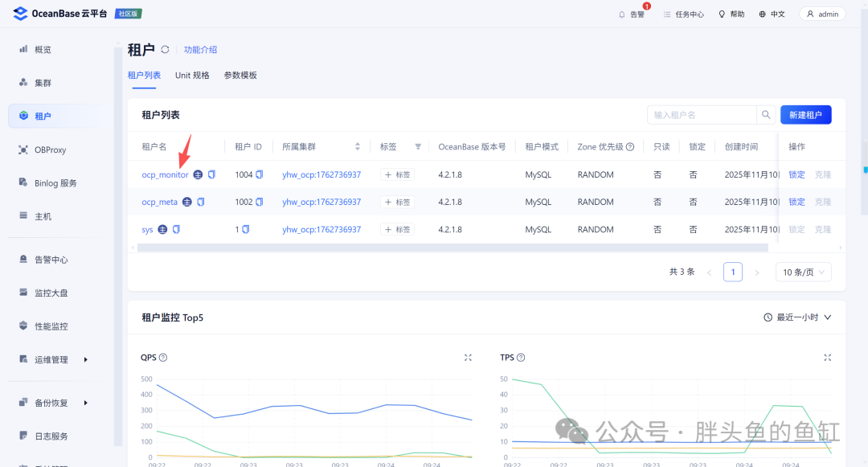
Task: Open the ocp_monitor tenant link
Action: coord(165,175)
